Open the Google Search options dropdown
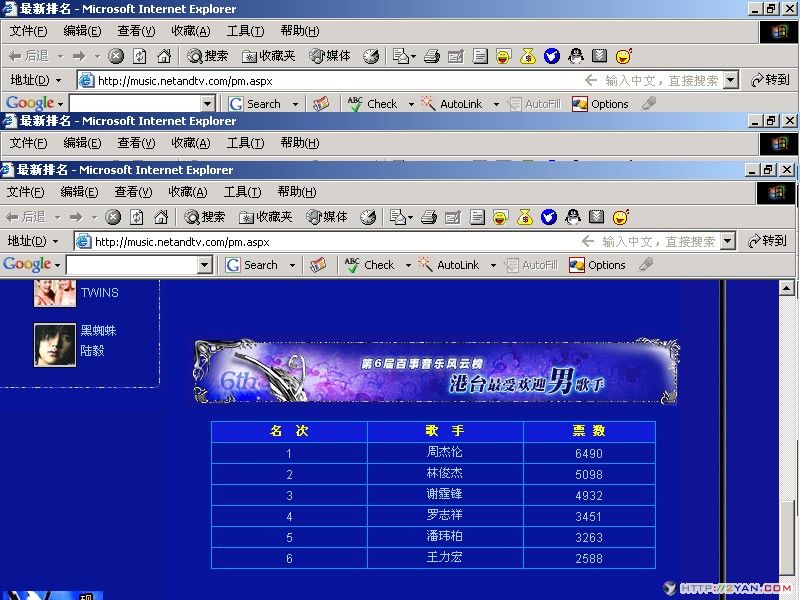The height and width of the screenshot is (600, 800). 293,264
